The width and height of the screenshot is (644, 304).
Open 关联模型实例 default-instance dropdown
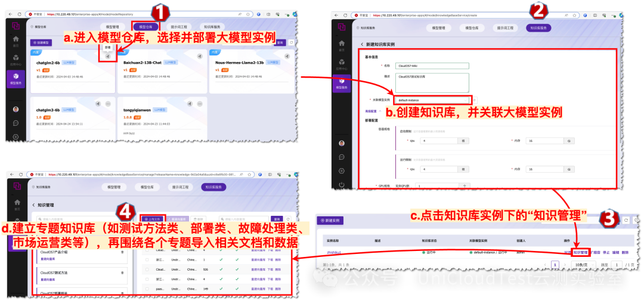pos(431,100)
